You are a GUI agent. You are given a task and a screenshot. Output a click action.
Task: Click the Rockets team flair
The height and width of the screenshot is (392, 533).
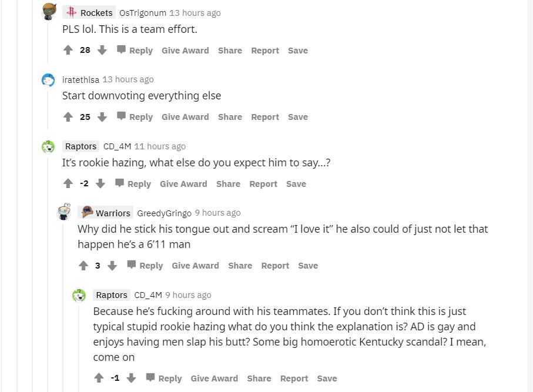(x=89, y=12)
